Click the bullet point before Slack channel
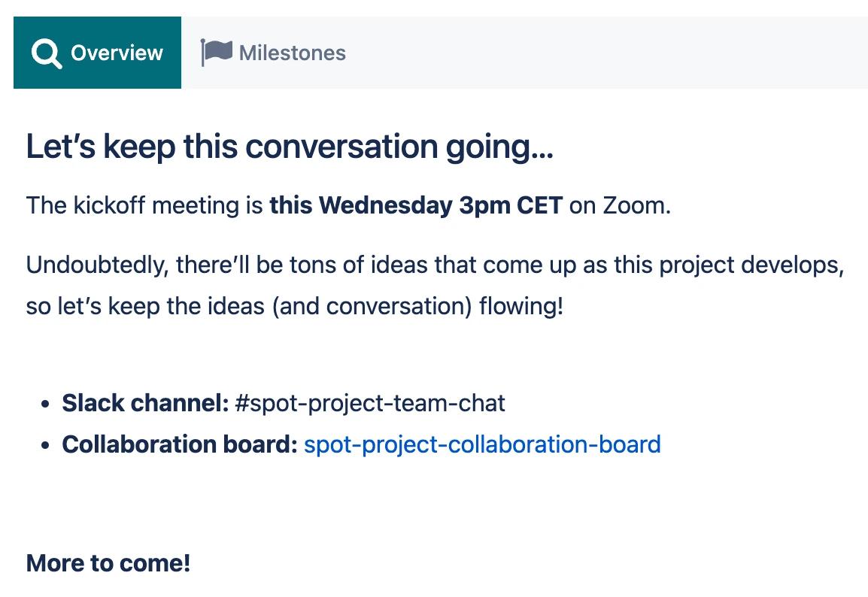Image resolution: width=868 pixels, height=597 pixels. pyautogui.click(x=46, y=405)
